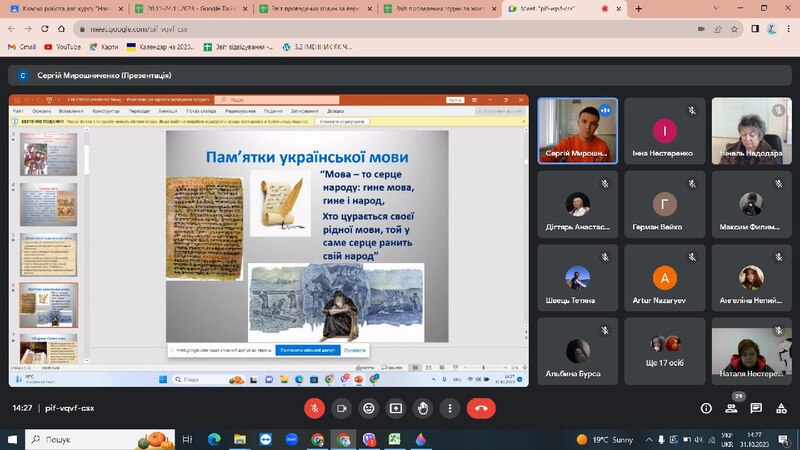800x450 pixels.
Task: Leave the call with red hang-up button
Action: [x=481, y=408]
